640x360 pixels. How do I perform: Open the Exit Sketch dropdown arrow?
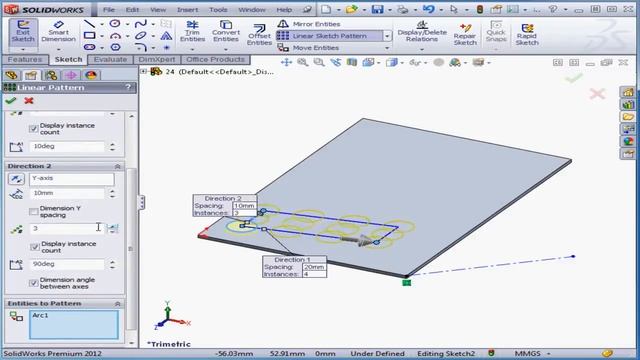click(23, 49)
